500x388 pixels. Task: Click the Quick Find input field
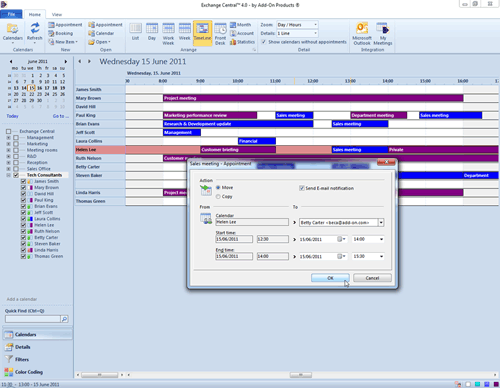tap(33, 319)
